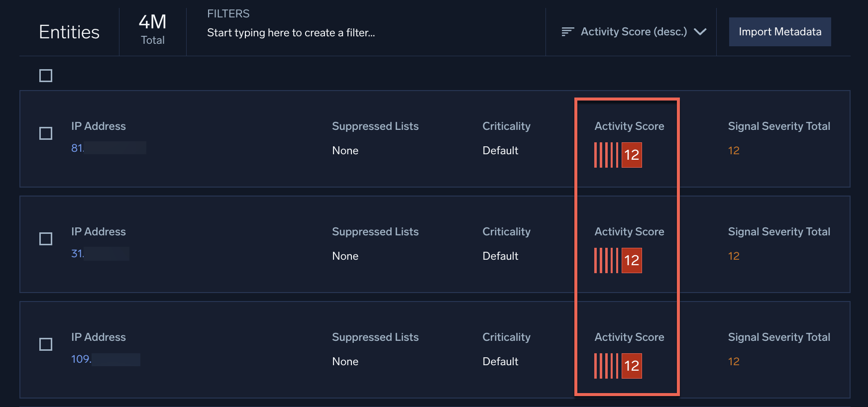The image size is (868, 407).
Task: Click inside the filter text field
Action: (x=291, y=33)
